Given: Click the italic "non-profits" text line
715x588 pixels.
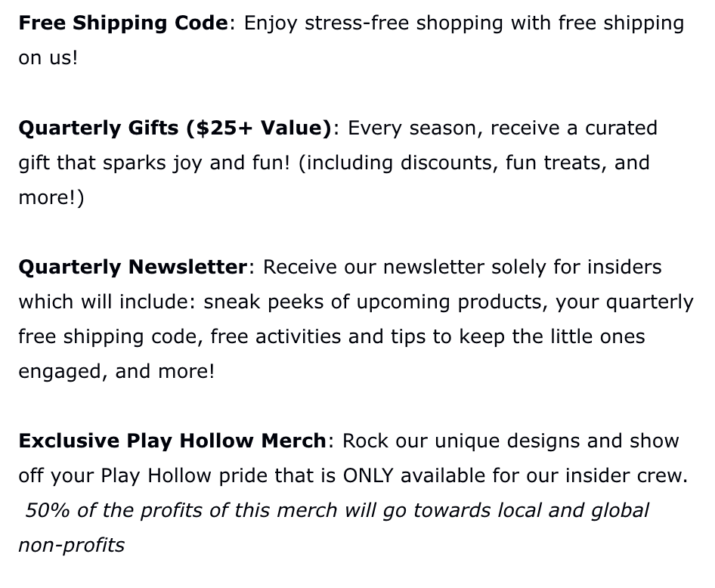Looking at the screenshot, I should pos(72,545).
